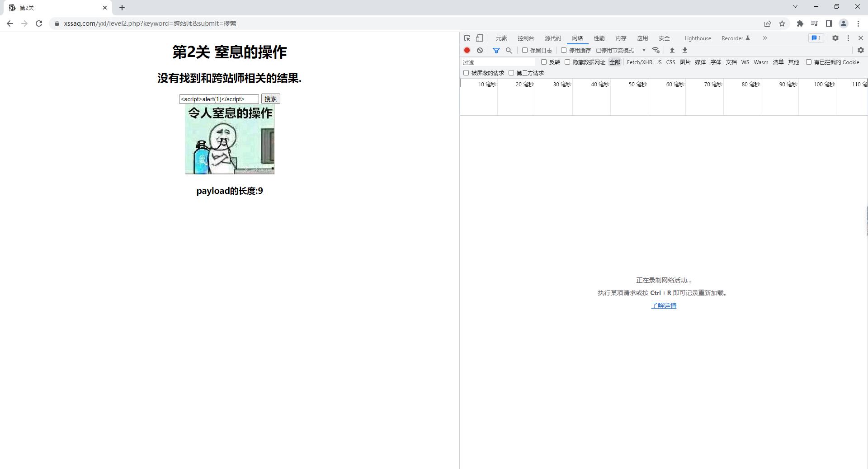Open the Chrome profile avatar
This screenshot has width=868, height=469.
click(844, 23)
